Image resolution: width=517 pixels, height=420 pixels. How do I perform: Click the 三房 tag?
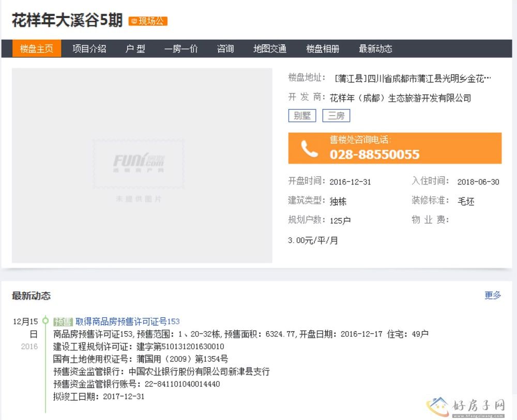click(336, 116)
